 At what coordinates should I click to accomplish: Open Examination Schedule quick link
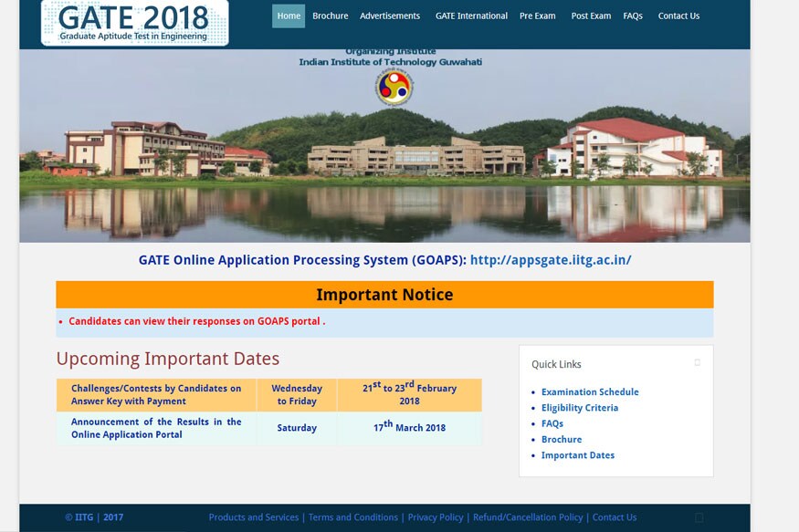pos(590,392)
